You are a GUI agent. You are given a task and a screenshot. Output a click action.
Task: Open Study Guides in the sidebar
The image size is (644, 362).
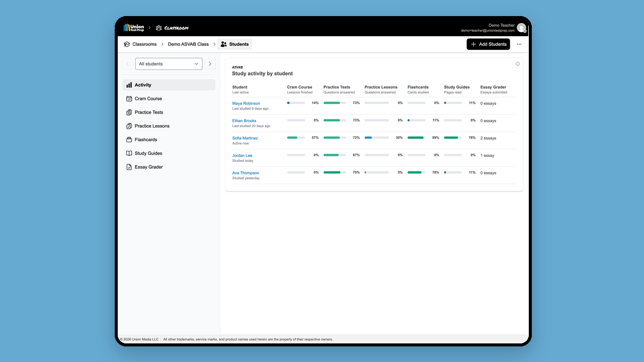(x=169, y=153)
